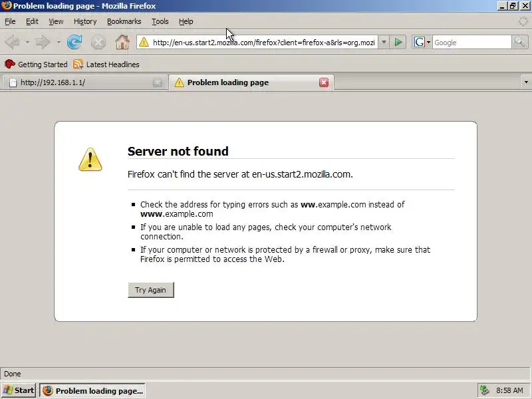The image size is (532, 399).
Task: Open the Bookmarks menu
Action: [124, 21]
